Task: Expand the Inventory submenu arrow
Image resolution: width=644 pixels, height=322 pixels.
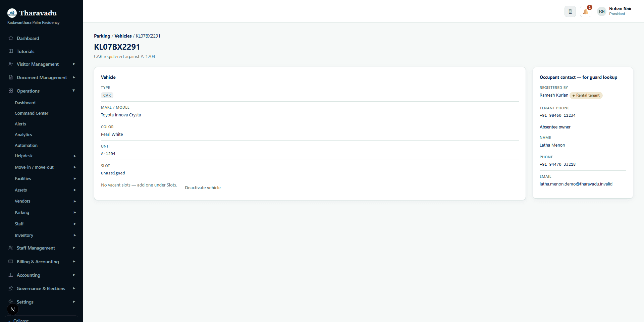Action: (x=74, y=235)
